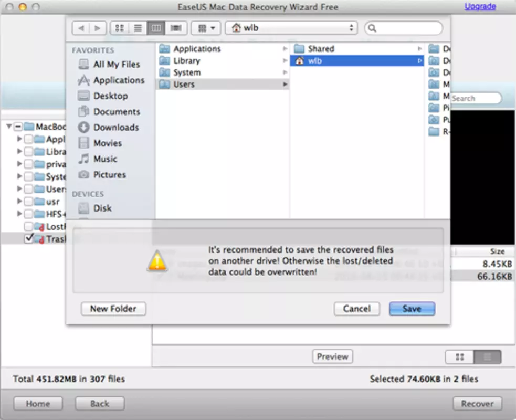516x420 pixels.
Task: Click the dialog search field
Action: click(404, 28)
